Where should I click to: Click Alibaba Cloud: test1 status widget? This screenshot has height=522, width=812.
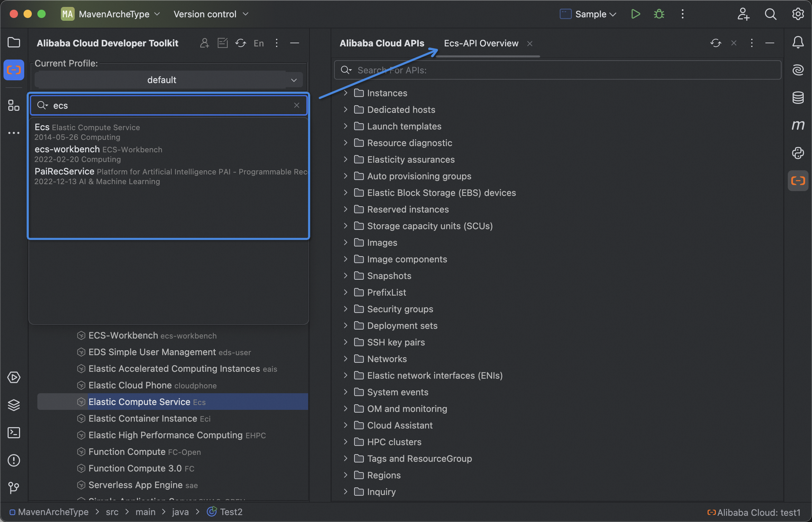[x=754, y=512]
